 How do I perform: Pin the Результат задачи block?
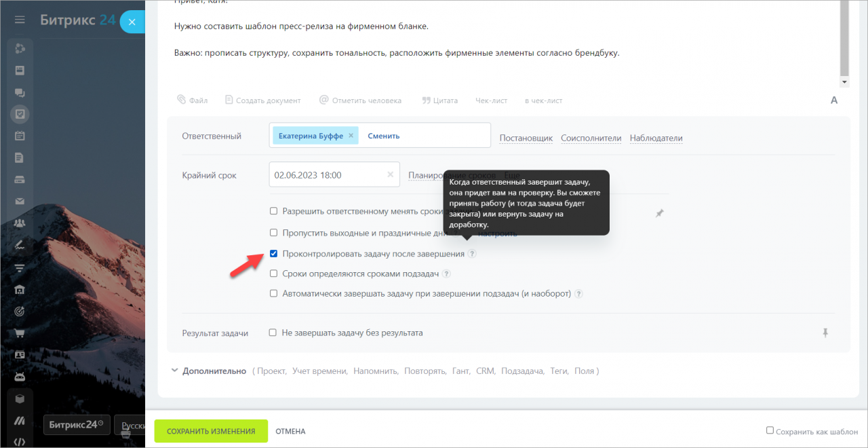coord(825,333)
